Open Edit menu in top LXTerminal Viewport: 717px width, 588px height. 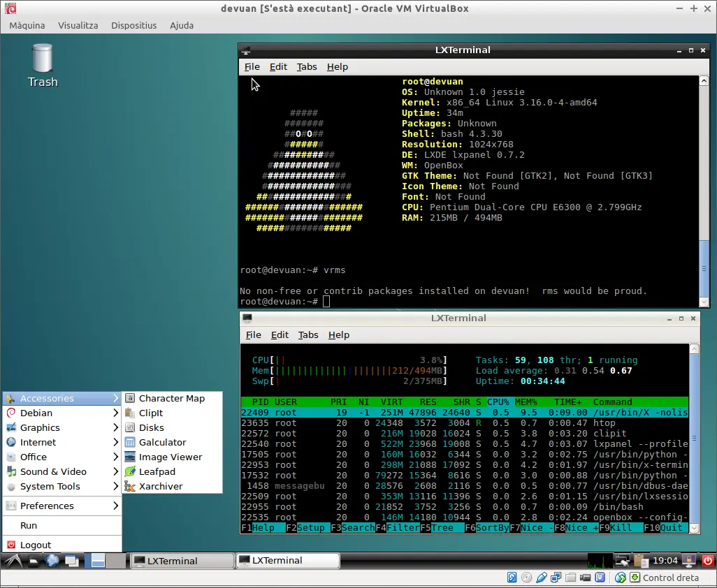278,67
